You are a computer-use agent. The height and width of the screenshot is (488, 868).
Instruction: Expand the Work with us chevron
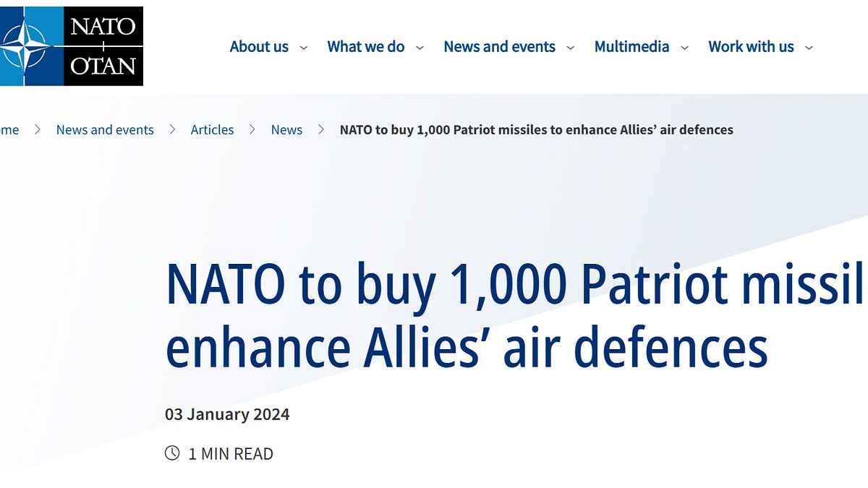809,48
